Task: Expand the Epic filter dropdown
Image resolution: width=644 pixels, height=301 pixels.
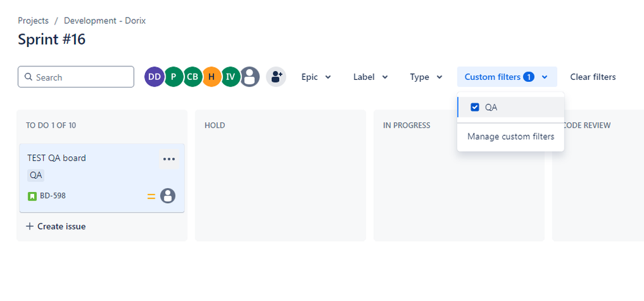Action: (316, 77)
